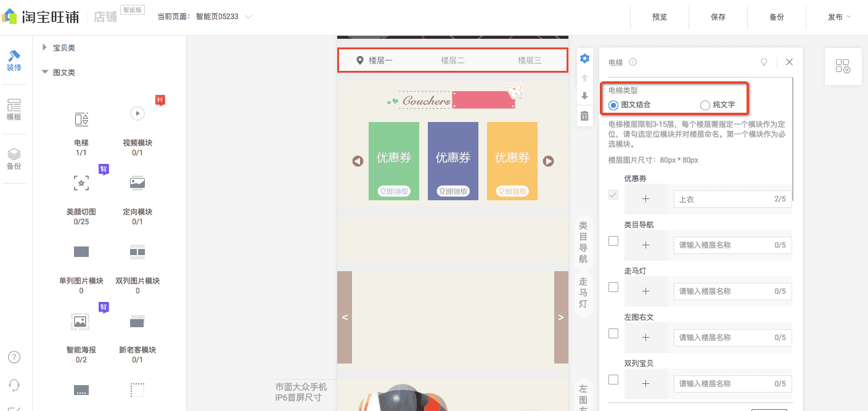Click the 走马灯 side label
The image size is (868, 411).
[x=583, y=293]
